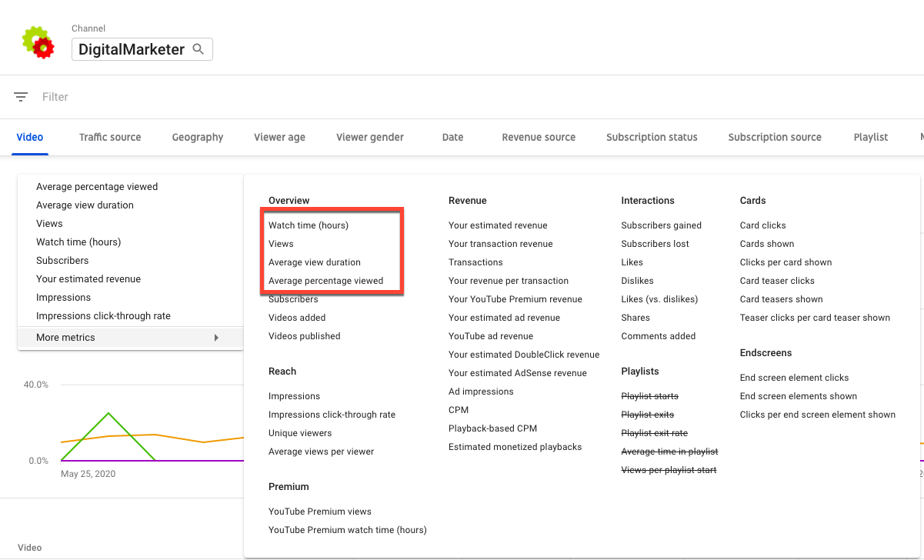Open the Geography tab
Viewport: 924px width, 560px height.
coord(198,137)
